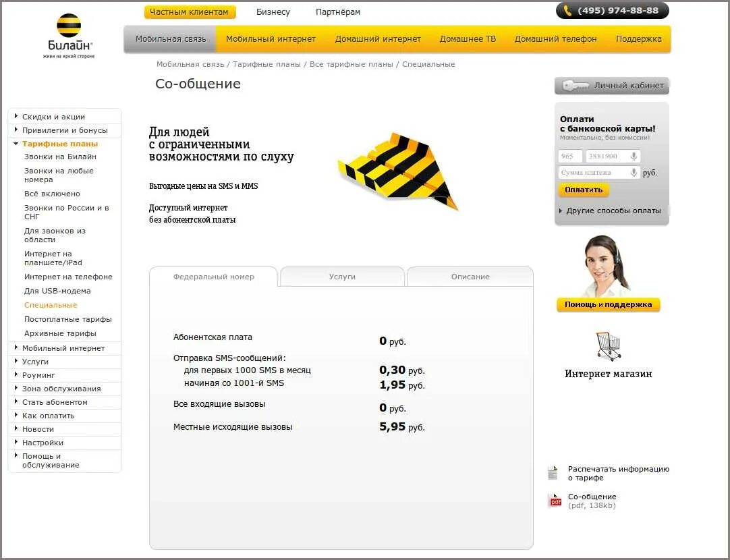Open Интернет на телефоне
Viewport: 730px width, 560px height.
[68, 277]
